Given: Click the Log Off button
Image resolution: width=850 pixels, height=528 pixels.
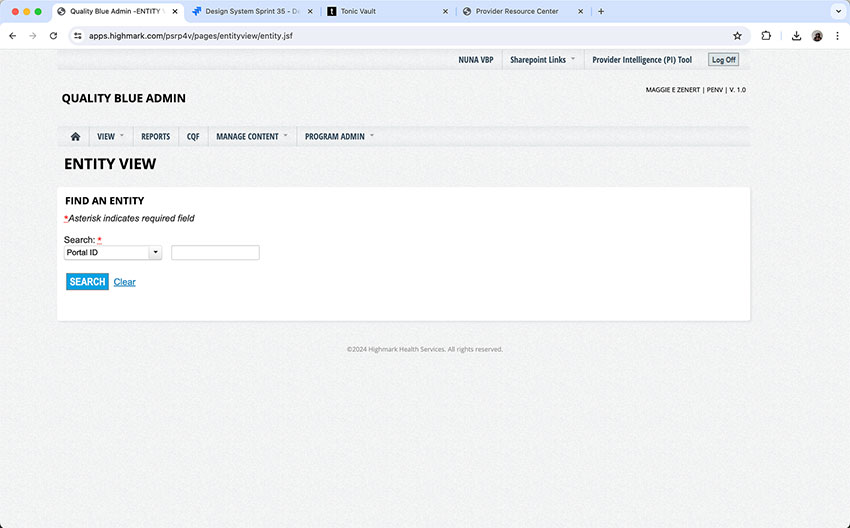Looking at the screenshot, I should (723, 60).
